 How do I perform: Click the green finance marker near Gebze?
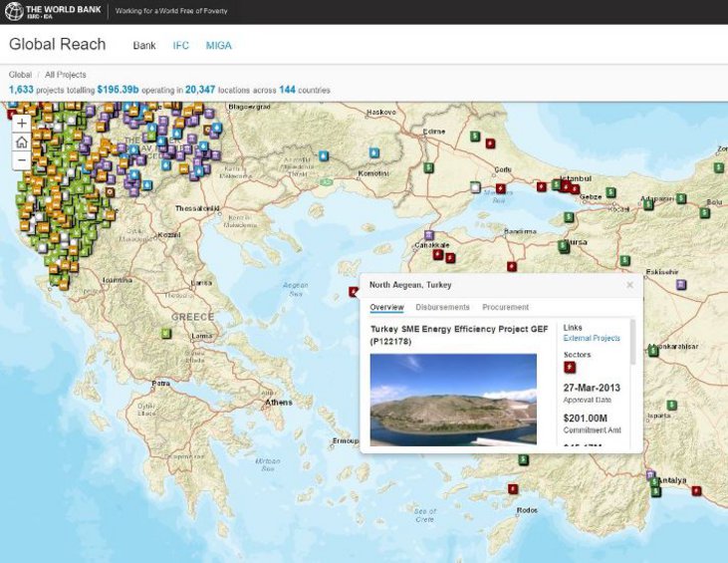[610, 192]
